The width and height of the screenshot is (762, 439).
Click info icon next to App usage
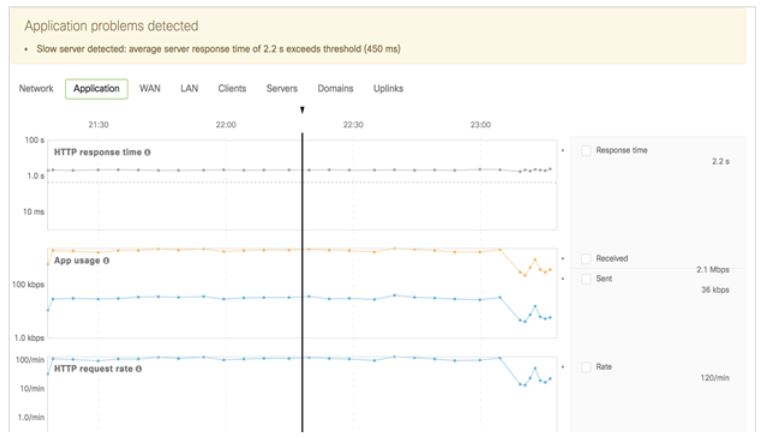click(x=106, y=261)
